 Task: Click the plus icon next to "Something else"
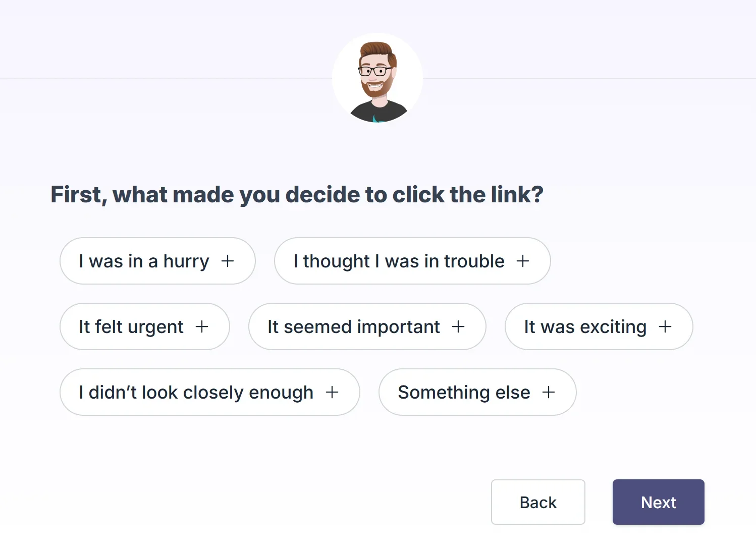pyautogui.click(x=549, y=392)
